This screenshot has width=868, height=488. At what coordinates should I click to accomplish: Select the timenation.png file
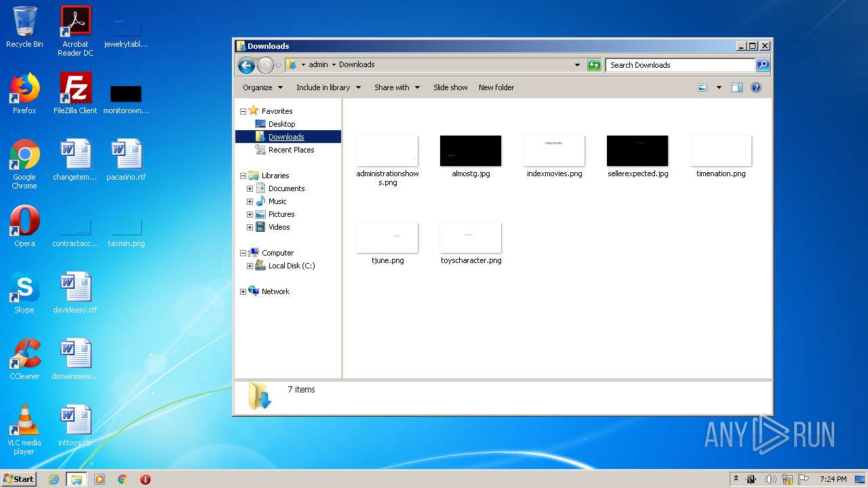tap(721, 157)
